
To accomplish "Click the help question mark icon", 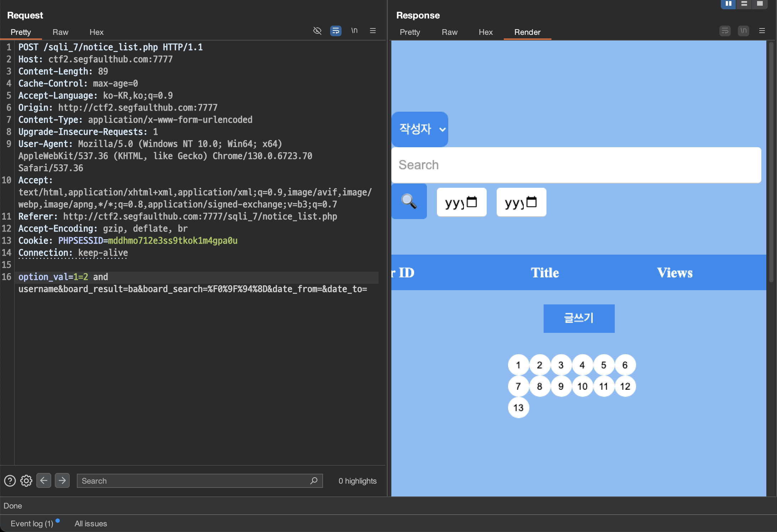I will [x=10, y=481].
